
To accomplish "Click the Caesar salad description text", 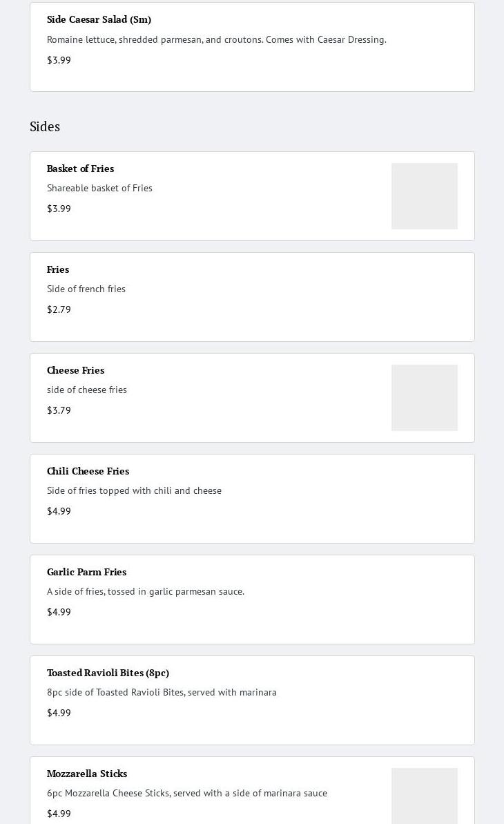I will pos(216,39).
